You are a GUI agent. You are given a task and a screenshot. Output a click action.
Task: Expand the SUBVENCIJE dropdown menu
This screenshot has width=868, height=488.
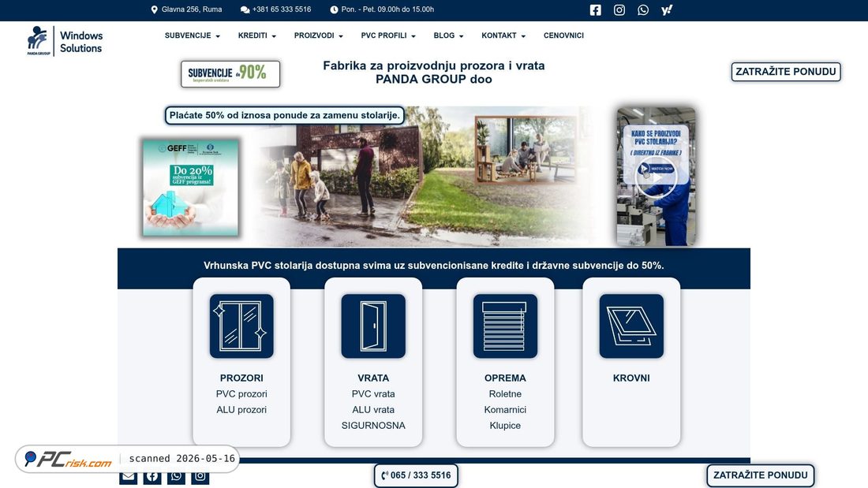pyautogui.click(x=192, y=35)
